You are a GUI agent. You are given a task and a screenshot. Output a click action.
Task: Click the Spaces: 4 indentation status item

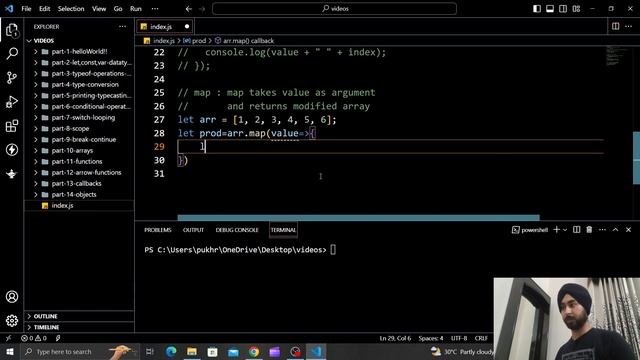431,338
